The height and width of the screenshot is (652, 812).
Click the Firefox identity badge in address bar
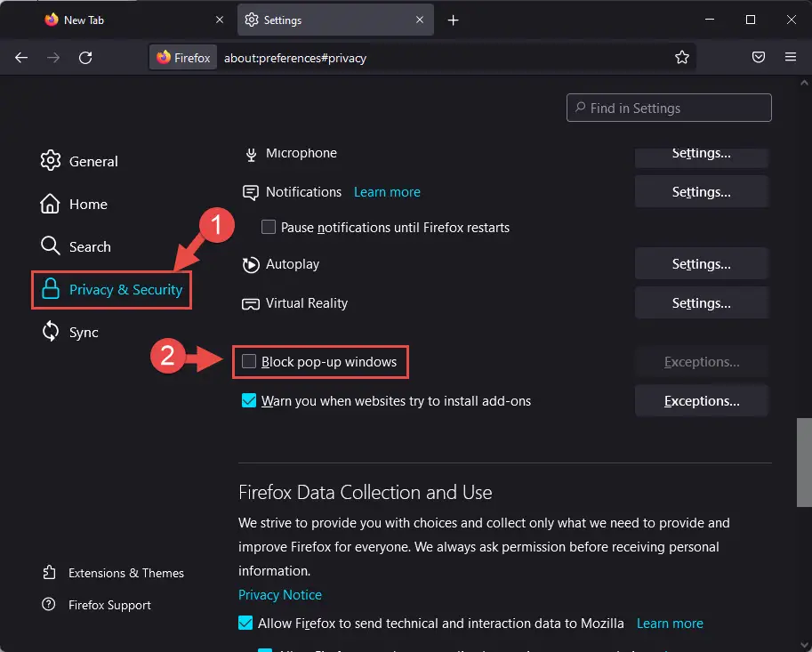click(183, 58)
